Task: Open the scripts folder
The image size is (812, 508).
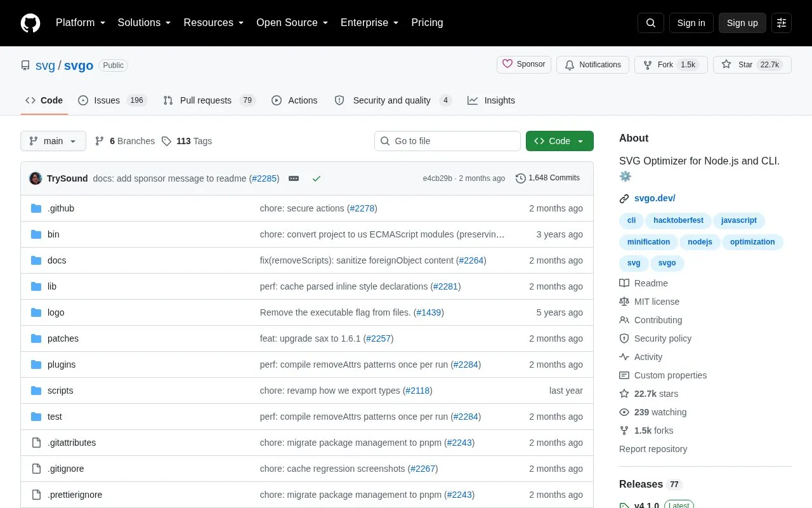Action: point(60,391)
